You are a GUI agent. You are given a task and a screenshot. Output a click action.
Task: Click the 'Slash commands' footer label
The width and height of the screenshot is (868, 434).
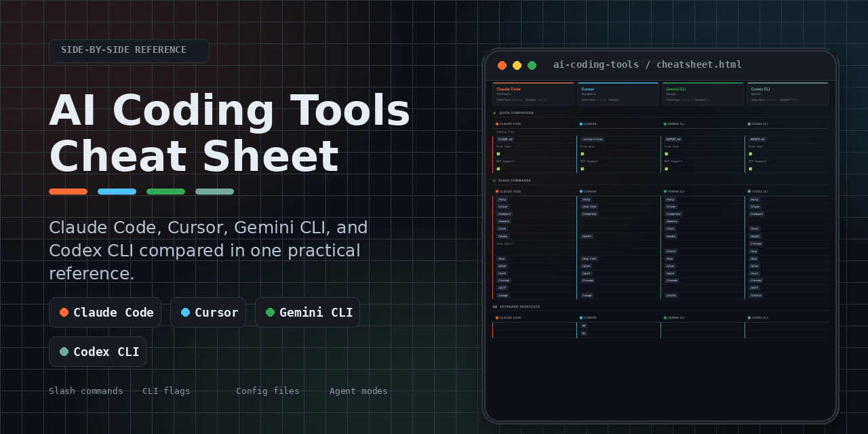tap(86, 391)
